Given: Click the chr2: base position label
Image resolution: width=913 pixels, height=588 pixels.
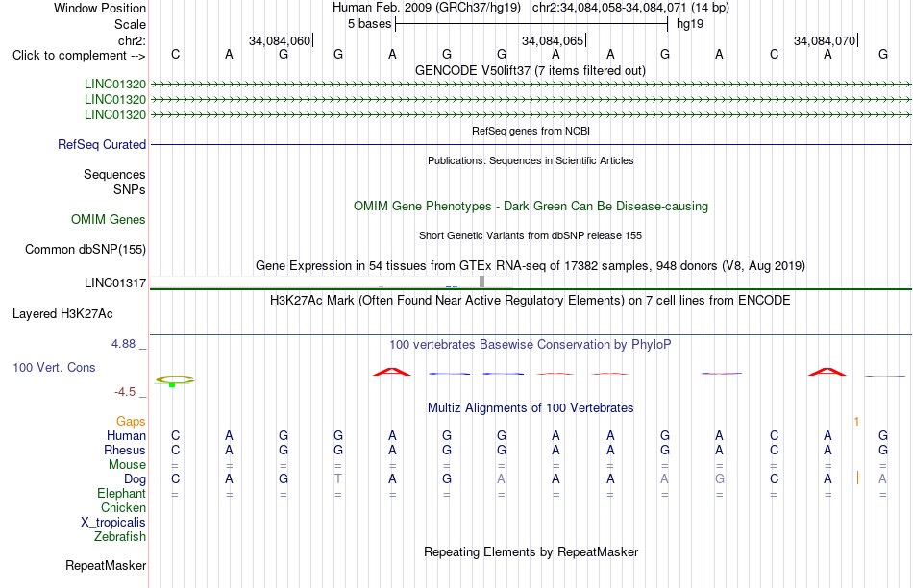Looking at the screenshot, I should coord(133,40).
